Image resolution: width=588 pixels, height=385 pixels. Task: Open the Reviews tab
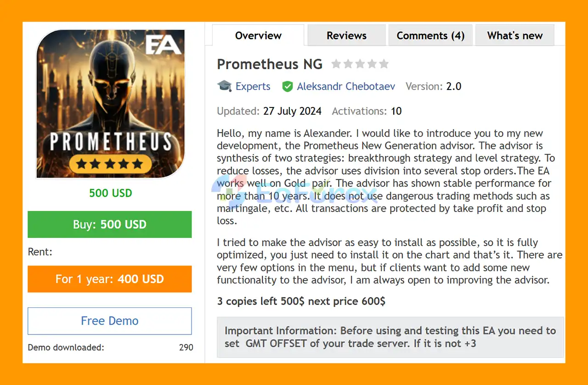[x=346, y=35]
